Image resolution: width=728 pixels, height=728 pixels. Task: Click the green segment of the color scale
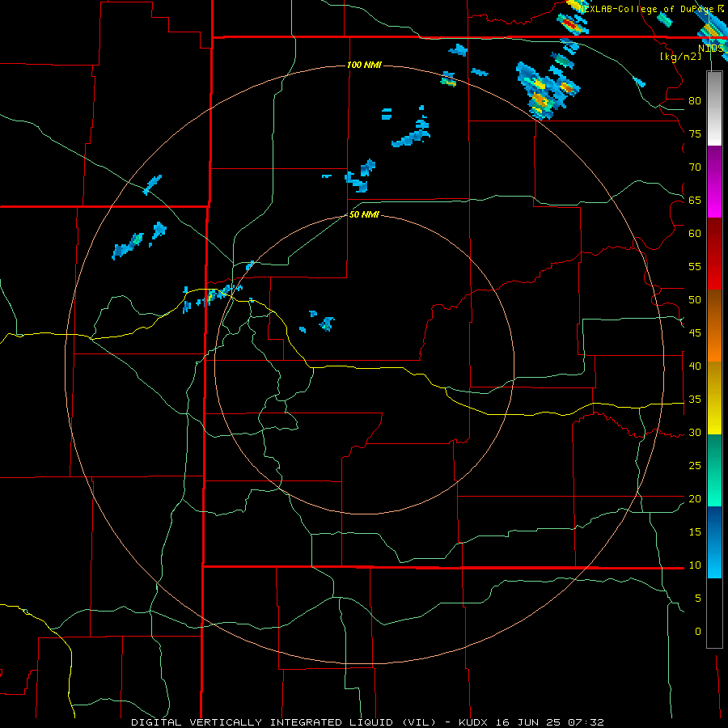pyautogui.click(x=714, y=470)
